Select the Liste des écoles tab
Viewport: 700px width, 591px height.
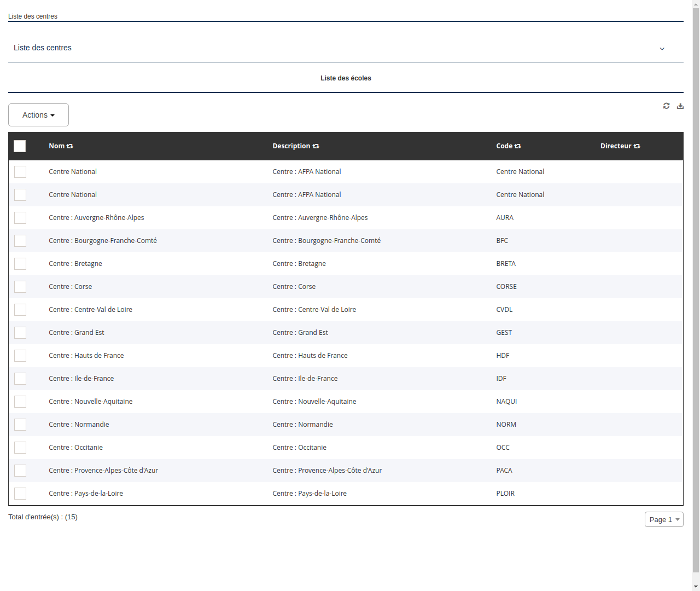pos(346,78)
